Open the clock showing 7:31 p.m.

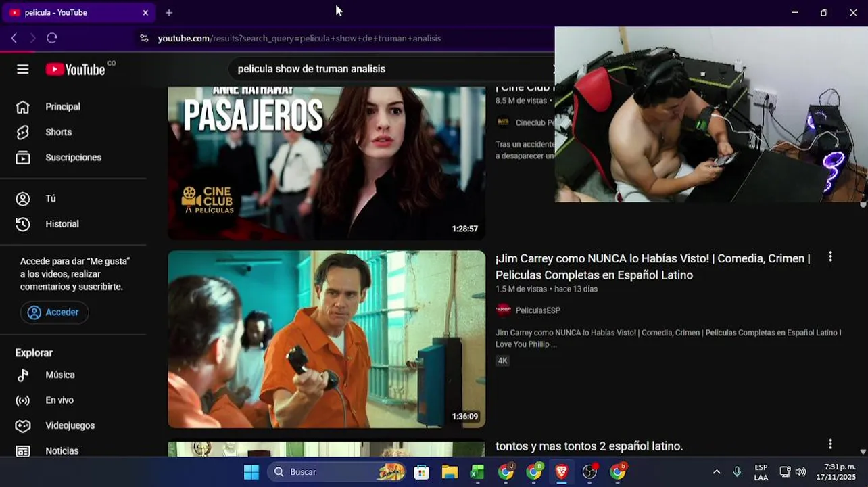[836, 472]
